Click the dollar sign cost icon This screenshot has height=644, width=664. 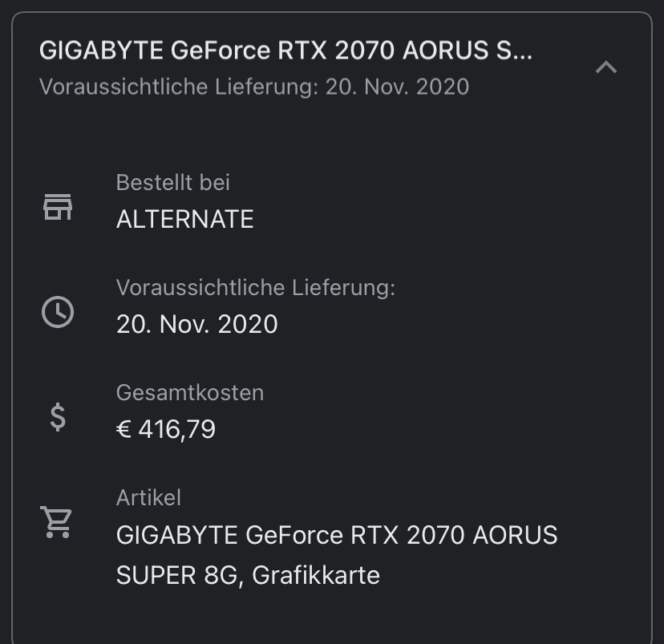tap(57, 417)
